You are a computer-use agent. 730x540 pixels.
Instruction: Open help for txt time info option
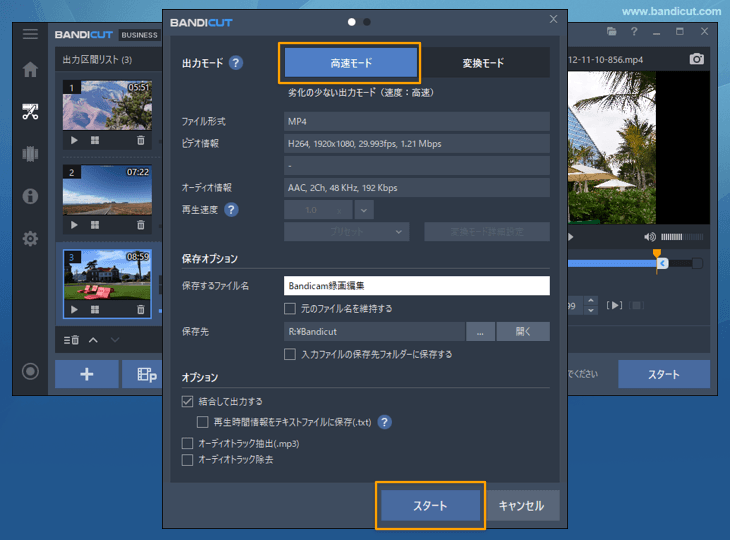point(385,422)
